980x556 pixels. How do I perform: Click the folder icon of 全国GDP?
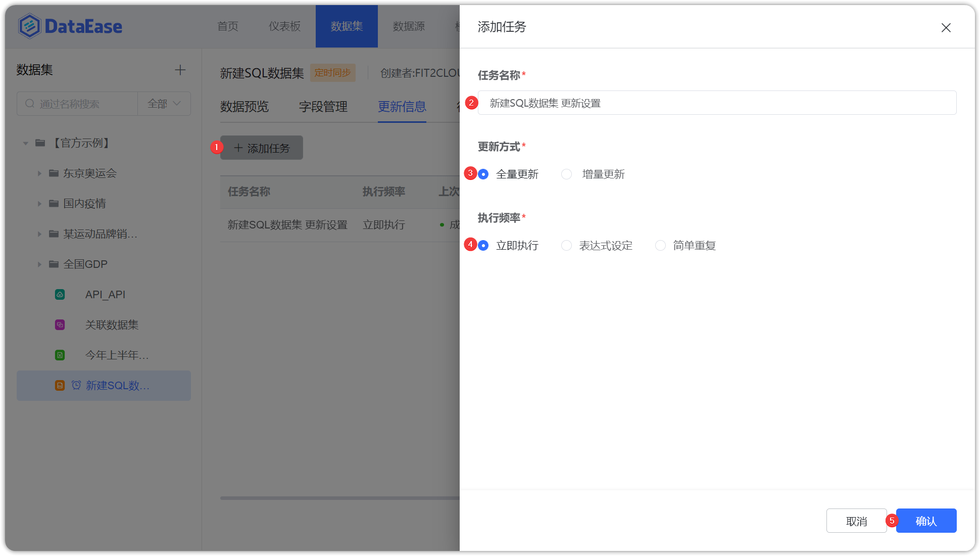click(54, 264)
